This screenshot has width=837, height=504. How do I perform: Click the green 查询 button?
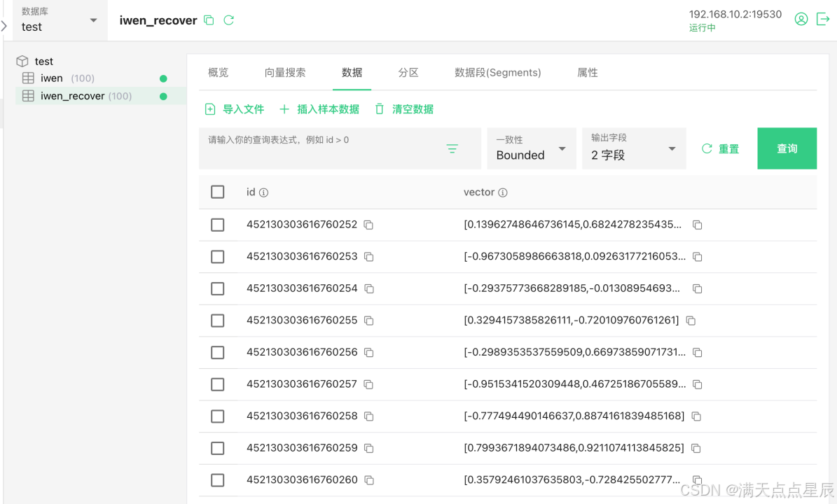(787, 148)
